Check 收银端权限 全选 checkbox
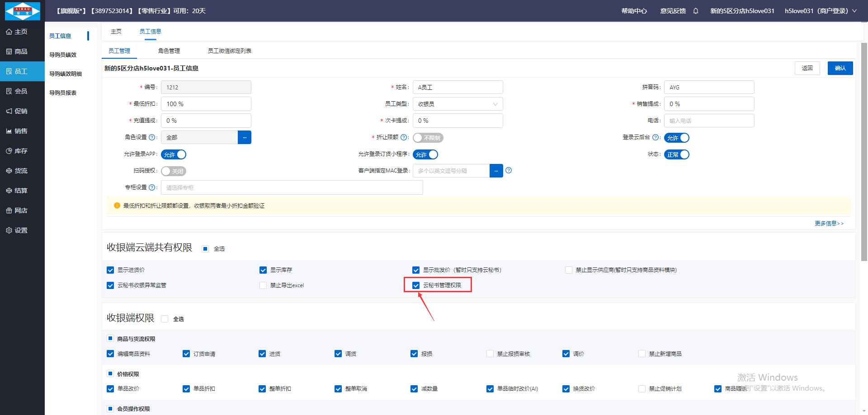 click(165, 319)
